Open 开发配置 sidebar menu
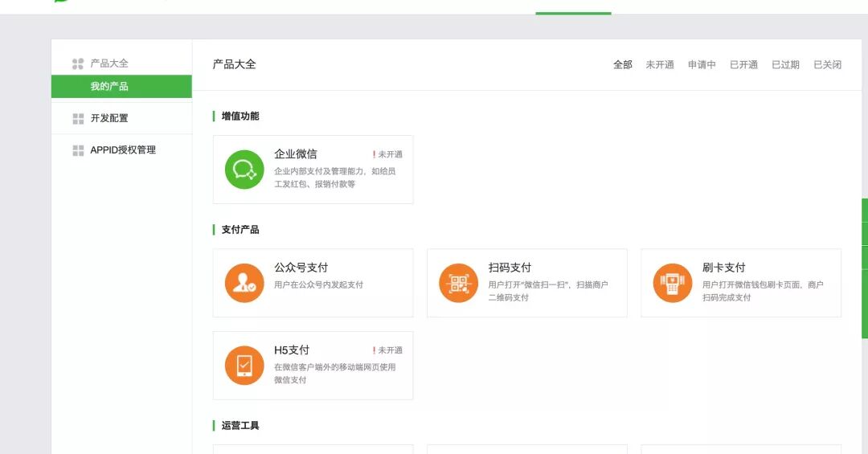 109,118
